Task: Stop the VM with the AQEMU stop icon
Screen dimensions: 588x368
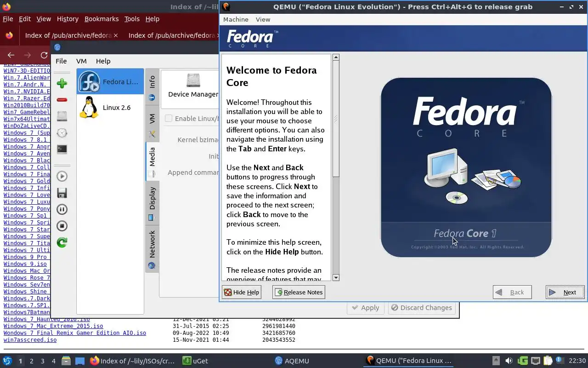Action: coord(62,226)
